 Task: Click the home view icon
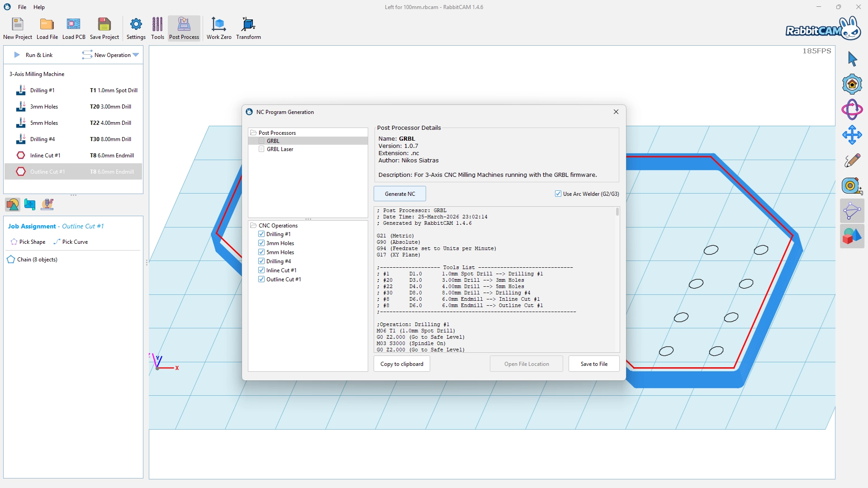coord(852,85)
